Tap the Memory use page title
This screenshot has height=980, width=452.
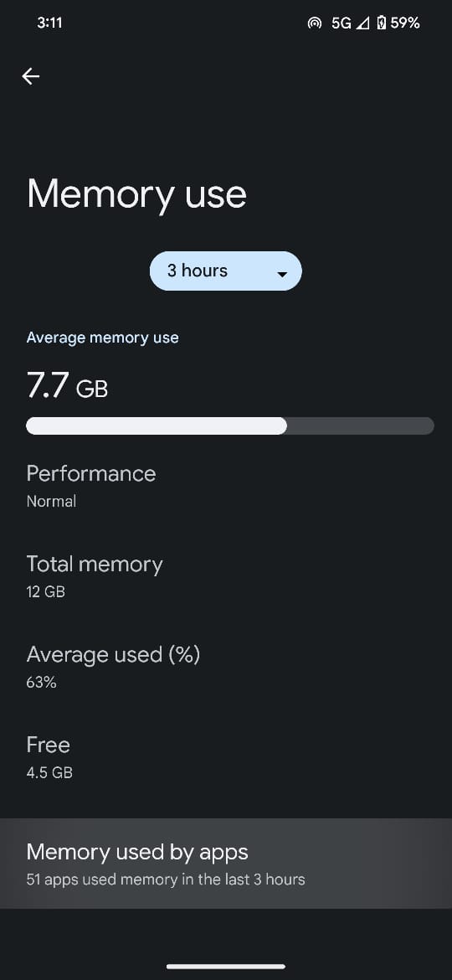coord(136,194)
